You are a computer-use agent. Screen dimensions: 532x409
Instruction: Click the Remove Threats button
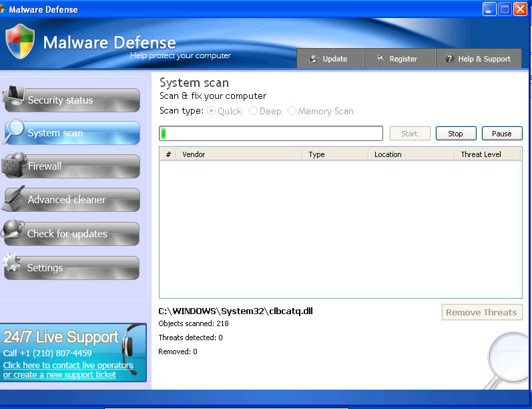[x=482, y=312]
